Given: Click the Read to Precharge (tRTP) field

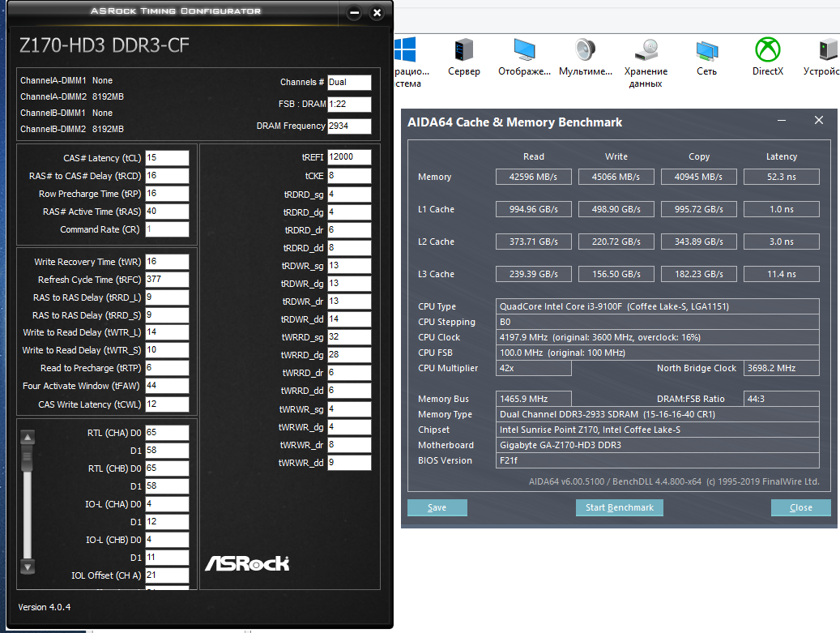Looking at the screenshot, I should click(x=167, y=368).
